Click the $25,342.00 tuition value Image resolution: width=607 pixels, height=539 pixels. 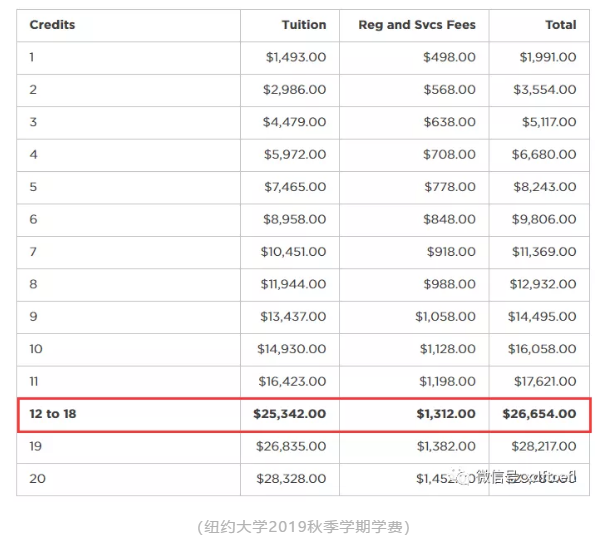(x=288, y=414)
